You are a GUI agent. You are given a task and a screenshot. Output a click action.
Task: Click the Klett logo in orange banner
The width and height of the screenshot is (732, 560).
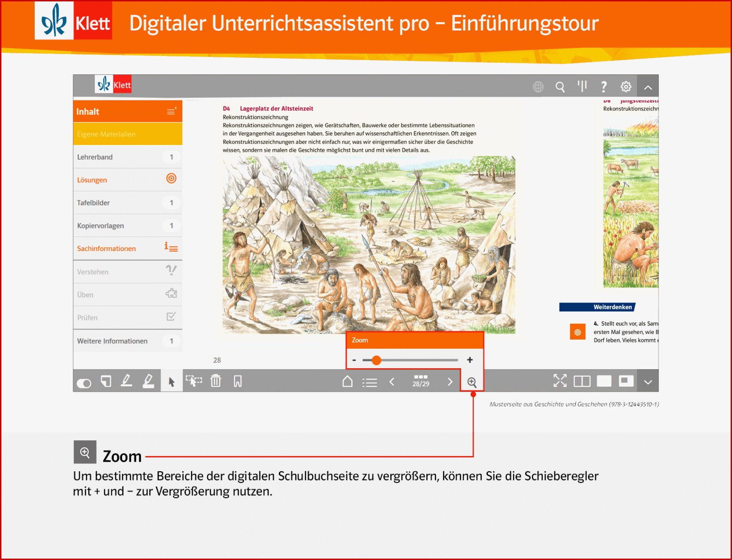click(x=74, y=20)
